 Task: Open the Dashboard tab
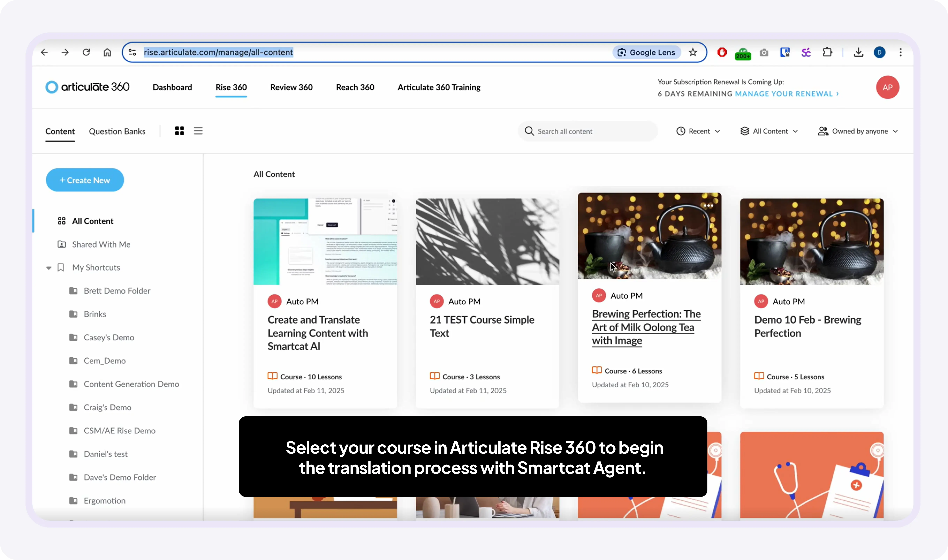click(x=172, y=87)
